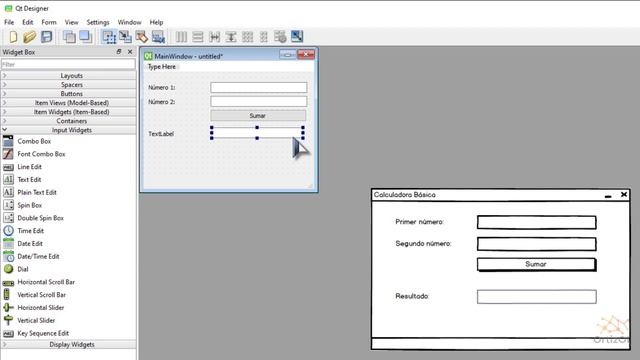Open the Help menu

coord(156,22)
